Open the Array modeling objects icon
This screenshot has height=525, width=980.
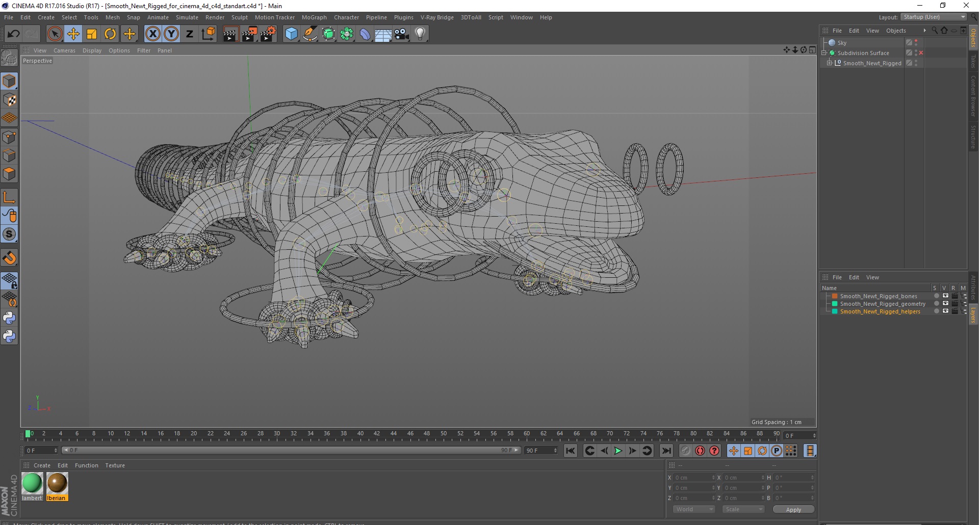coord(347,34)
